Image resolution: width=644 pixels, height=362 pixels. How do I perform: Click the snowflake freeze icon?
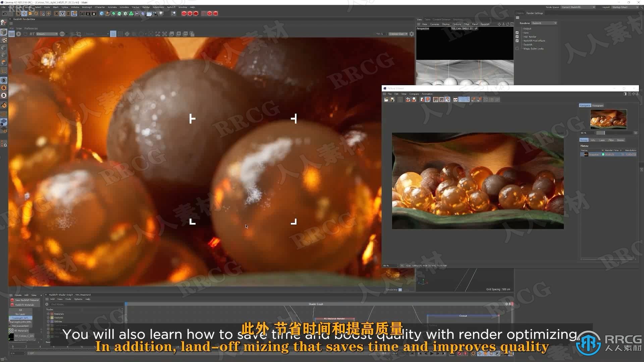coord(127,34)
